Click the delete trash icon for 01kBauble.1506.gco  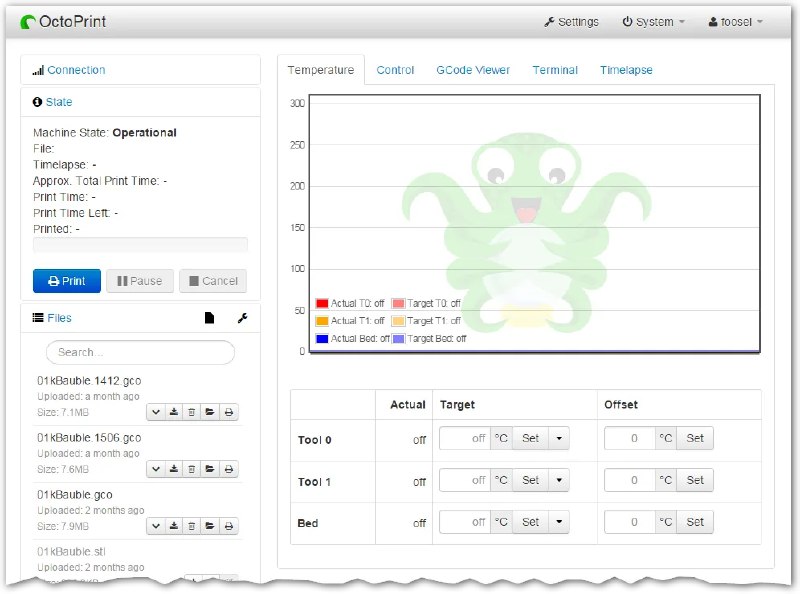192,468
